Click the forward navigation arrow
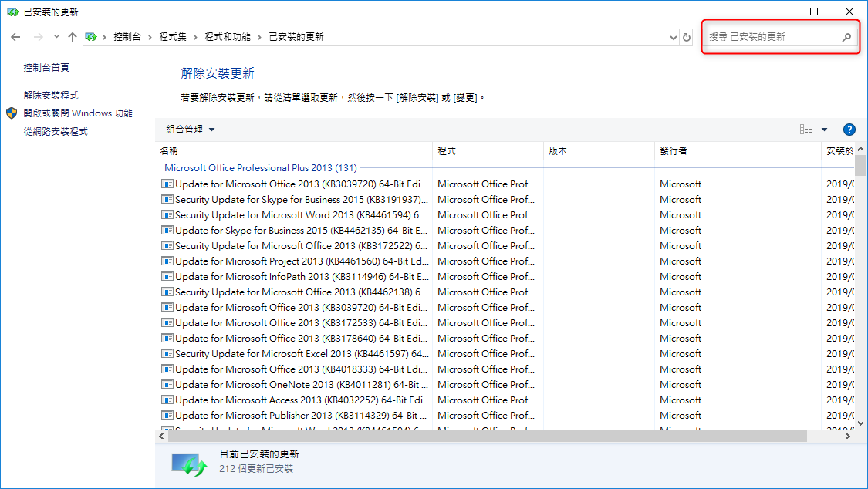 (x=39, y=37)
